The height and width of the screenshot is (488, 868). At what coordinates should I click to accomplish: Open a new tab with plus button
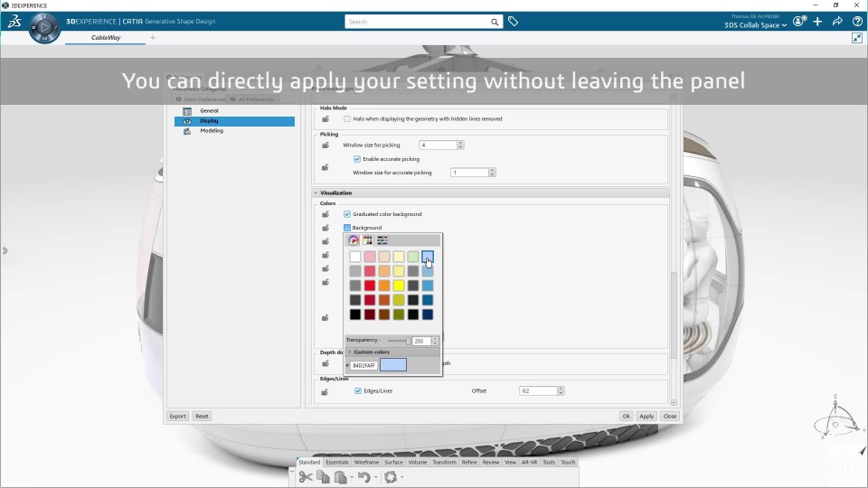coord(153,38)
